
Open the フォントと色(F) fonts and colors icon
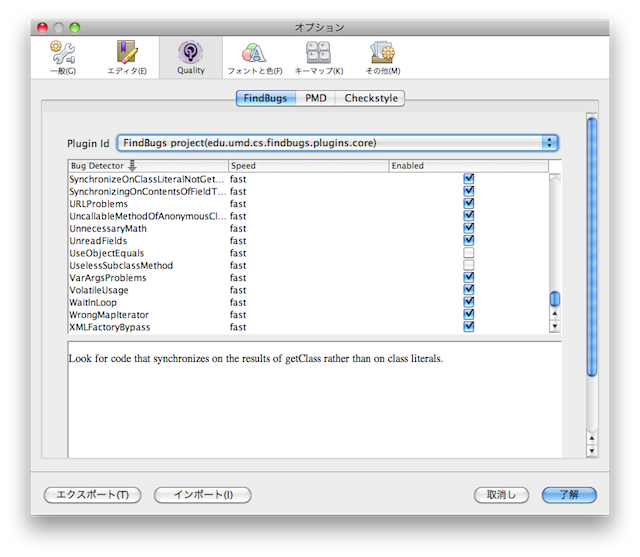coord(254,58)
